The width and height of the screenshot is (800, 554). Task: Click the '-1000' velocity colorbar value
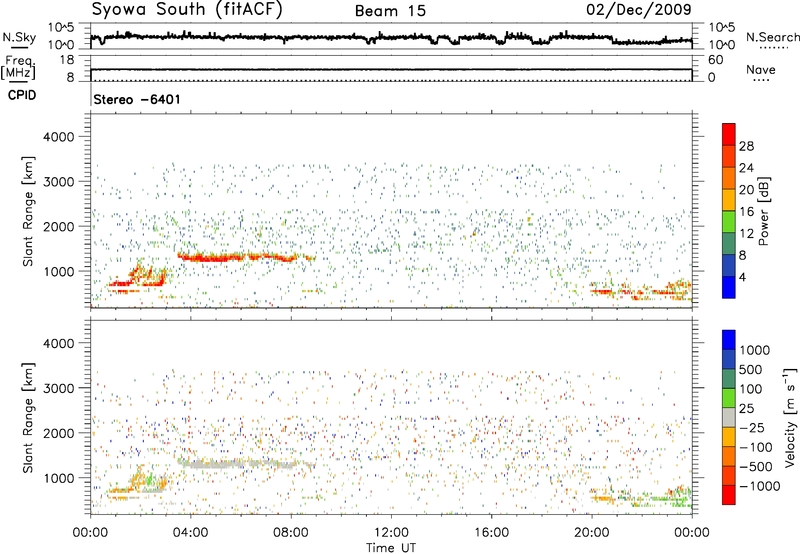[759, 486]
